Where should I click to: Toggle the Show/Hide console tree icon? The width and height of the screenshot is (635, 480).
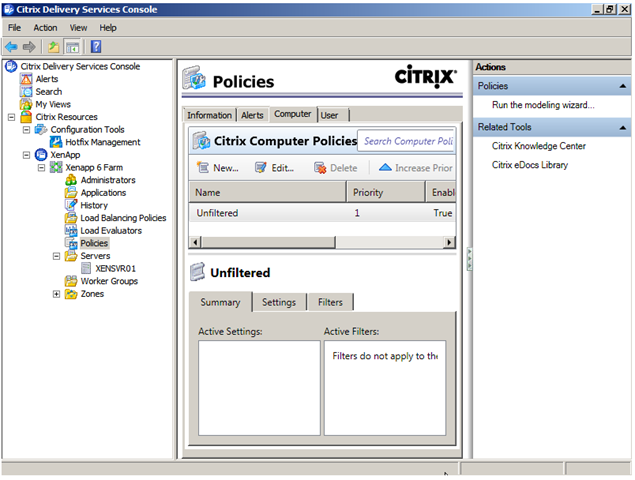pyautogui.click(x=72, y=47)
